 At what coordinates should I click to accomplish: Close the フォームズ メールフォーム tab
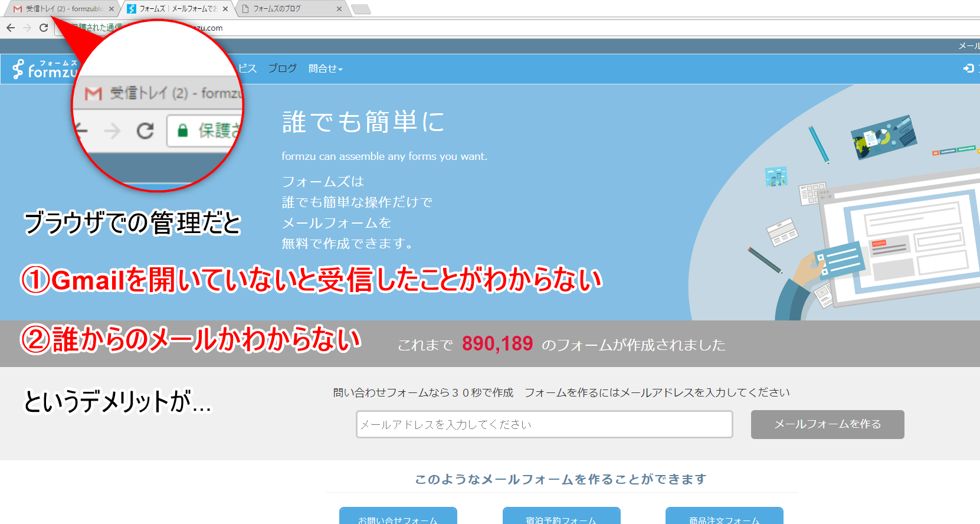coord(225,9)
